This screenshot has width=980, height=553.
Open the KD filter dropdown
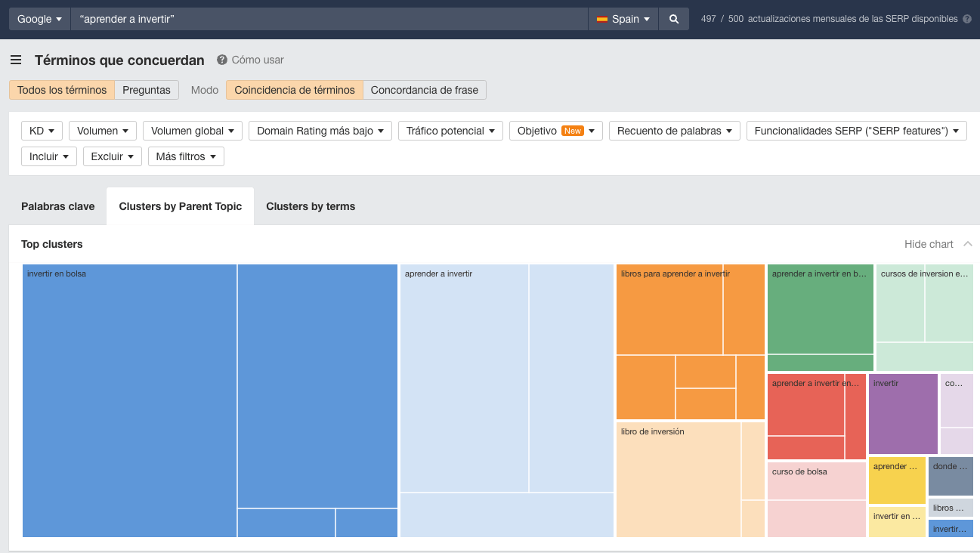[x=42, y=130]
